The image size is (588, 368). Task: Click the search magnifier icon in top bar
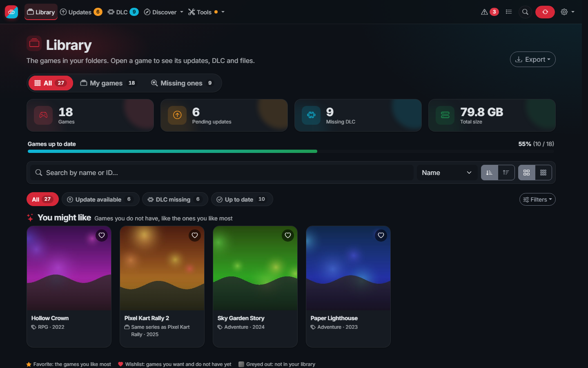point(526,12)
